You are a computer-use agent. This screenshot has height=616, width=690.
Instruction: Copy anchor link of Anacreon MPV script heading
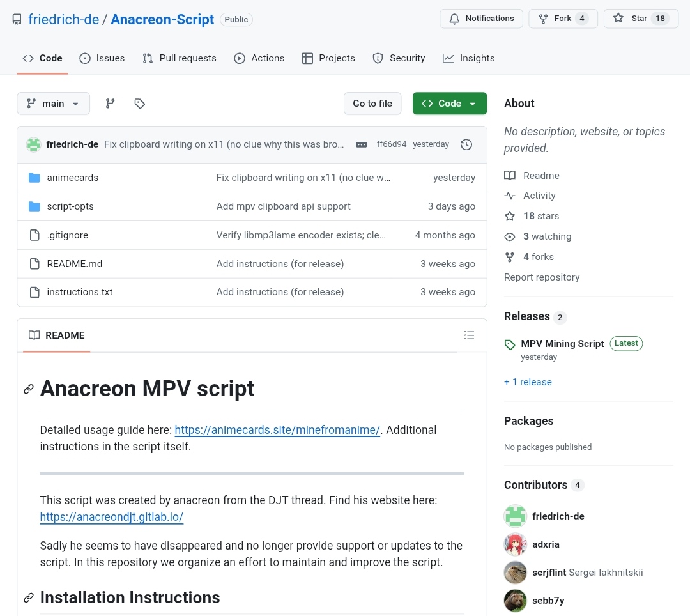click(x=29, y=389)
